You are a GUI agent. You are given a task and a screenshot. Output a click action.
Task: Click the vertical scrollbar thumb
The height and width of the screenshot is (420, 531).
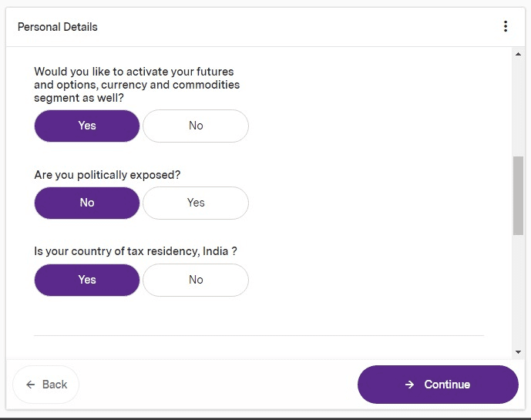click(518, 195)
